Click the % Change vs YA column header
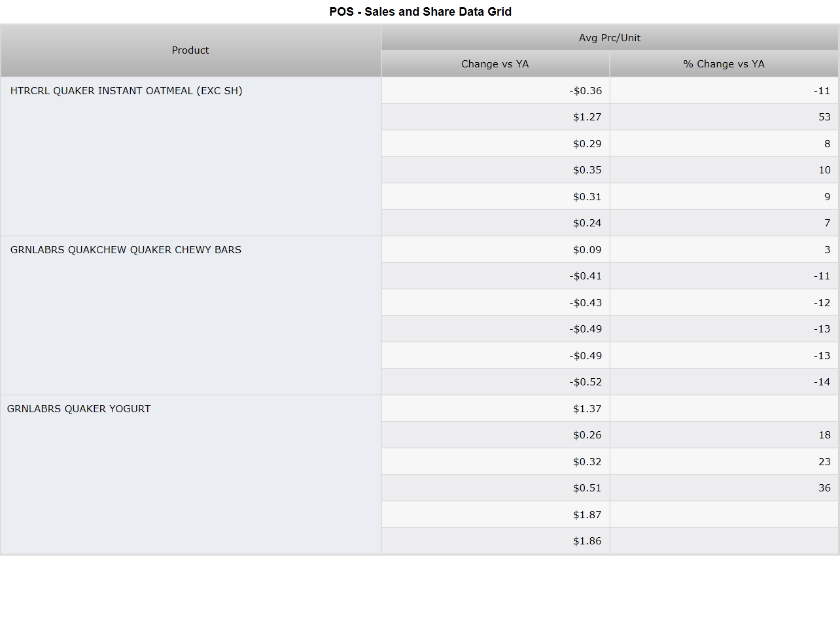840x619 pixels. (x=724, y=64)
